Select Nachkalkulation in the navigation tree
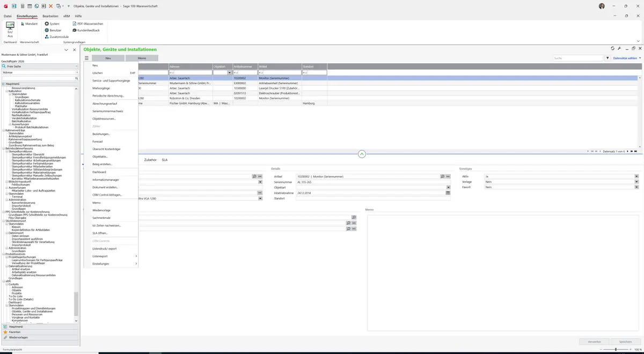Screen dimensions: 644x354 (21, 115)
